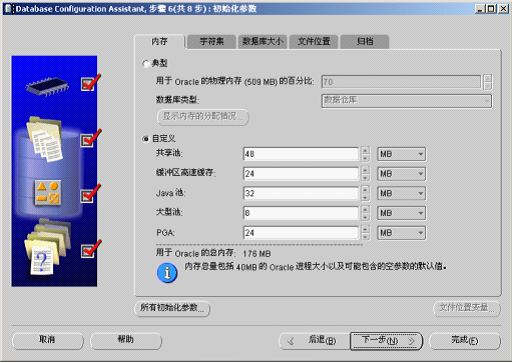512x363 pixels.
Task: Switch to the 文件位置 tab
Action: point(314,42)
